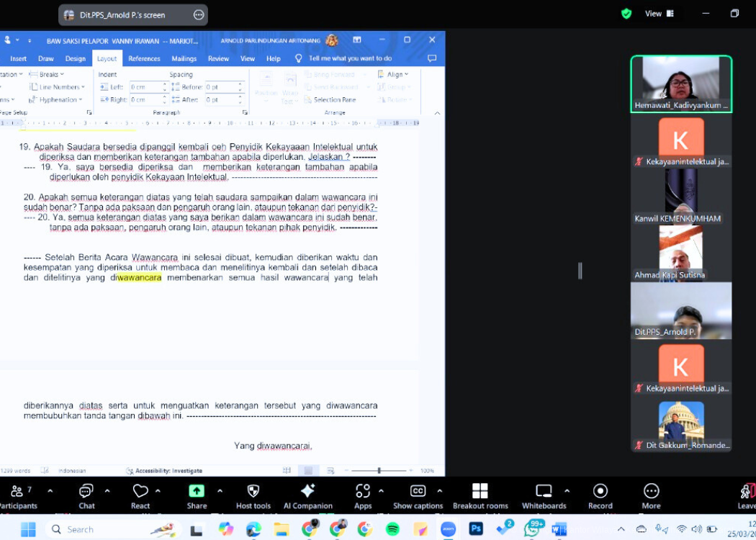The image size is (756, 540).
Task: Open the Zoom Apps icon
Action: pos(363,491)
